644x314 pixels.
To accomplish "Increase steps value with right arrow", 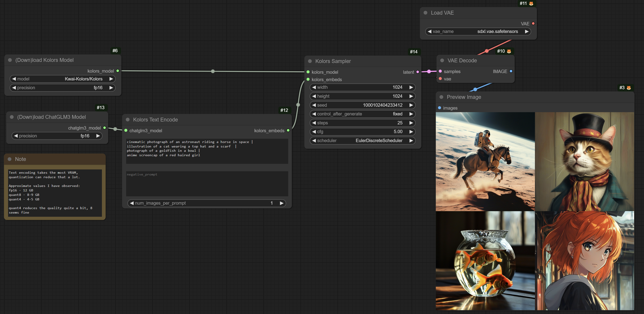I will [x=411, y=123].
